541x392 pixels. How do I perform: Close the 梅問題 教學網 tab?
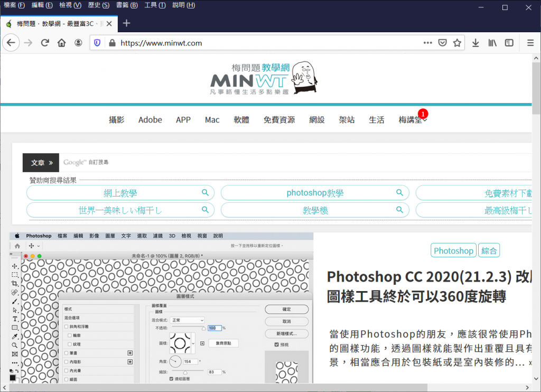109,23
